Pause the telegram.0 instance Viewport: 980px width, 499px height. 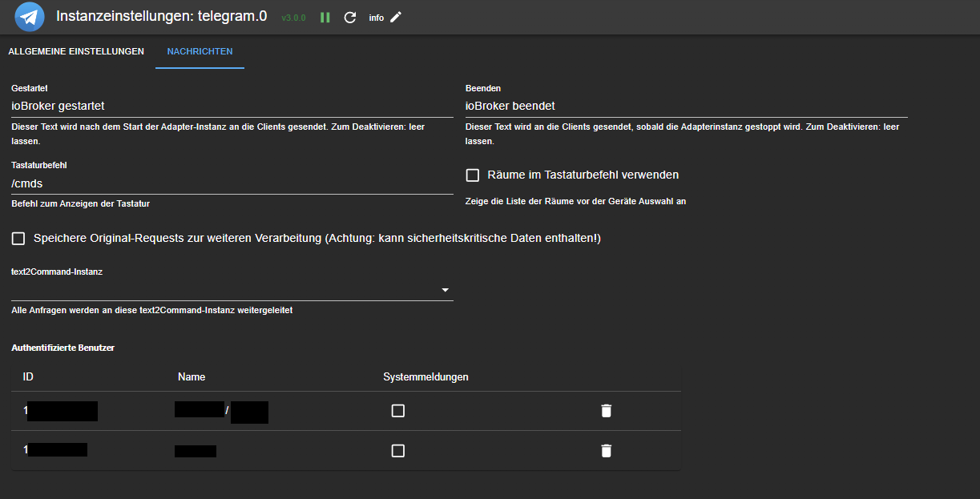(325, 18)
